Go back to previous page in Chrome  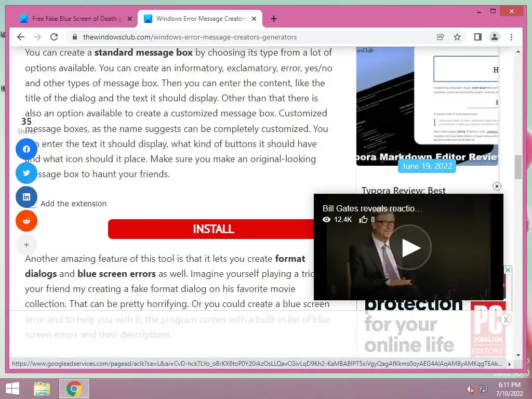click(21, 37)
